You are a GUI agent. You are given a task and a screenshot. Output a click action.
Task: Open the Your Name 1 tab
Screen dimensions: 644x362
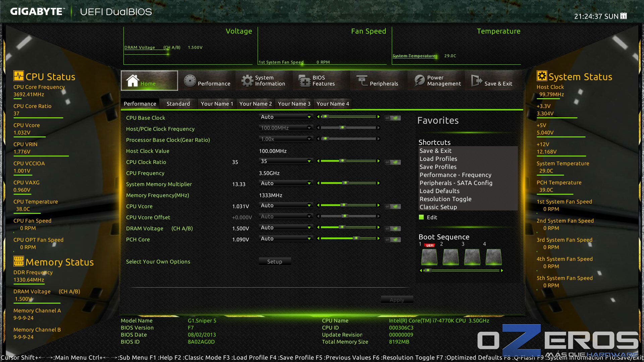(x=217, y=104)
